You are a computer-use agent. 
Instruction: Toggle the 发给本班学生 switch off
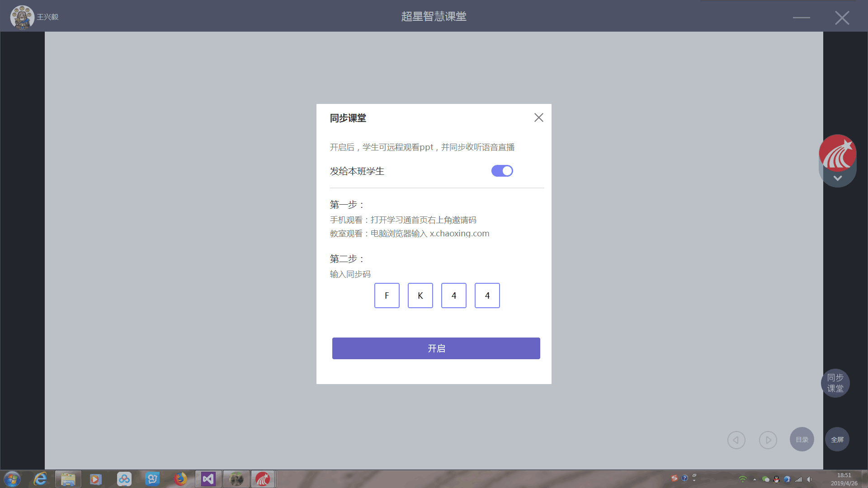point(502,171)
